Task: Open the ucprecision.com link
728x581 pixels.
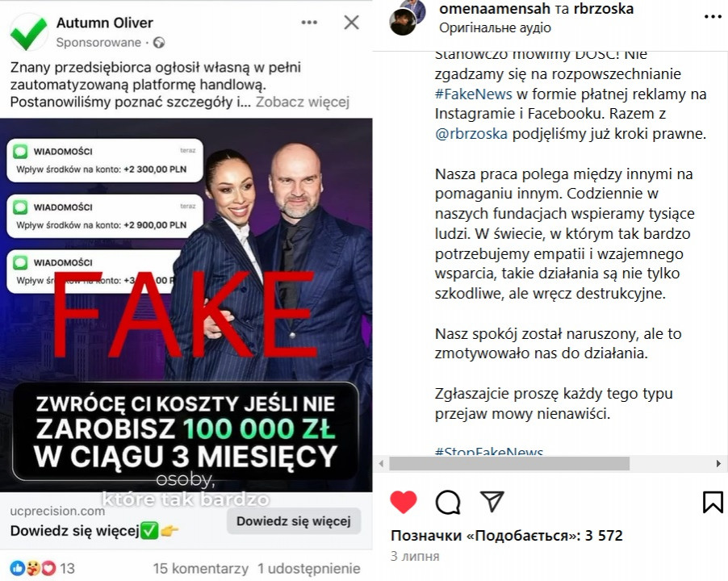Action: [57, 511]
